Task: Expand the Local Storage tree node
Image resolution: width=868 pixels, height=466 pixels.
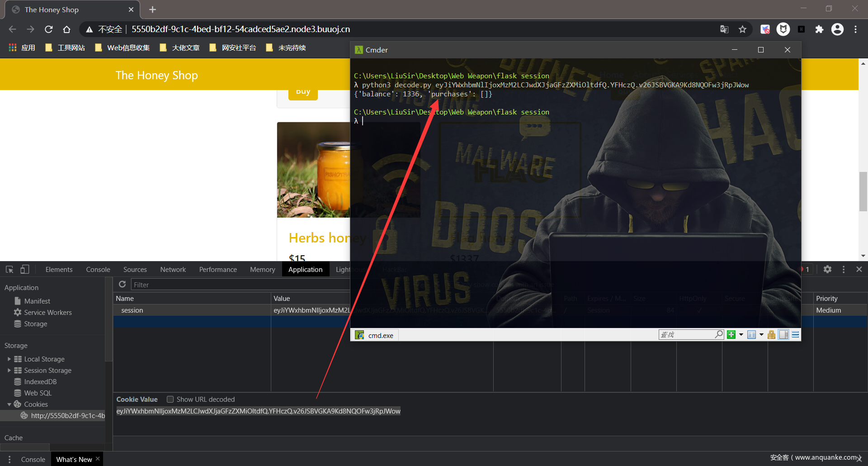Action: coord(9,359)
